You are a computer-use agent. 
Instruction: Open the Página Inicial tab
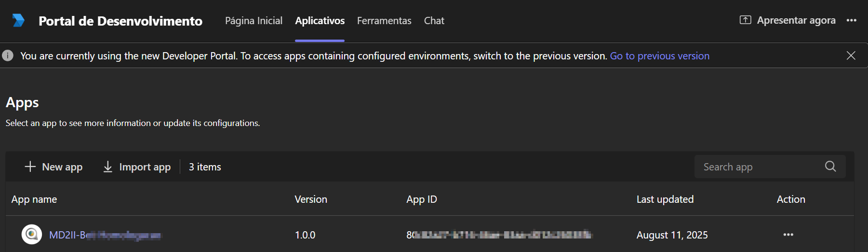[x=254, y=21]
